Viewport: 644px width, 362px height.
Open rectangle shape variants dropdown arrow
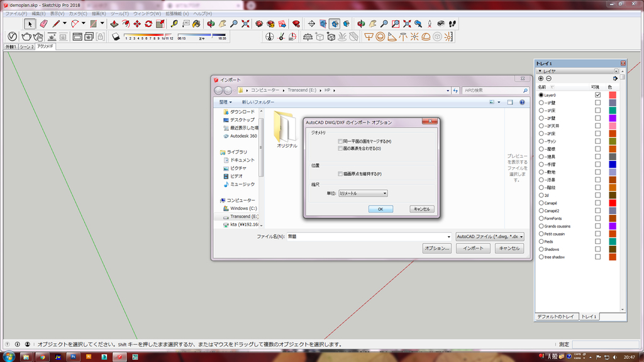[x=103, y=24]
